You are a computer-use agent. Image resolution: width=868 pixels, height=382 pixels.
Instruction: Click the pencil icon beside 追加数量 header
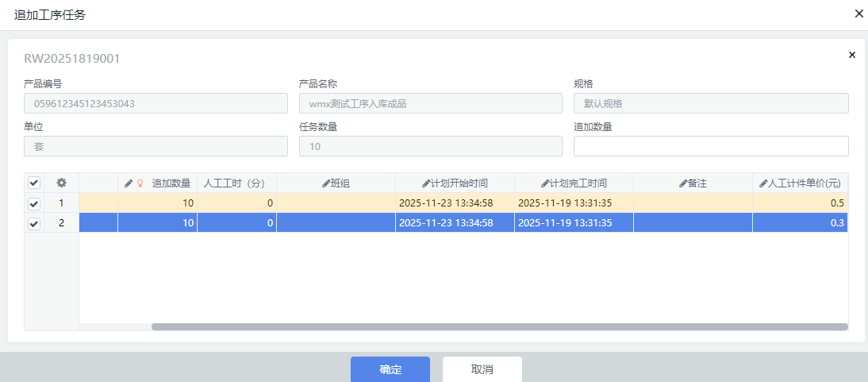[x=129, y=183]
